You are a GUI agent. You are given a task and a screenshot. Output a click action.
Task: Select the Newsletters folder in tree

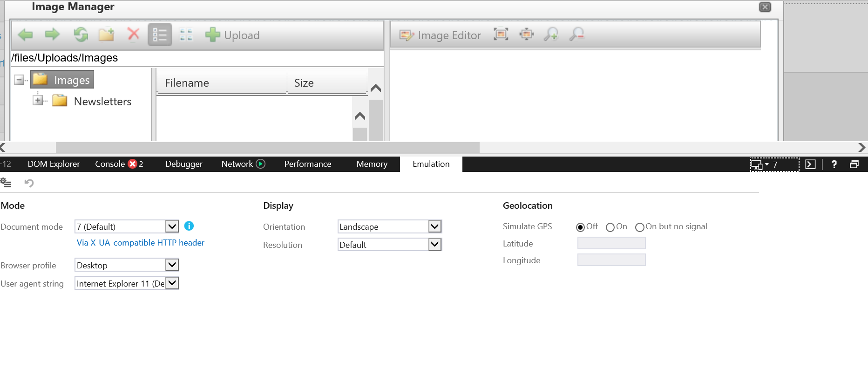click(92, 101)
